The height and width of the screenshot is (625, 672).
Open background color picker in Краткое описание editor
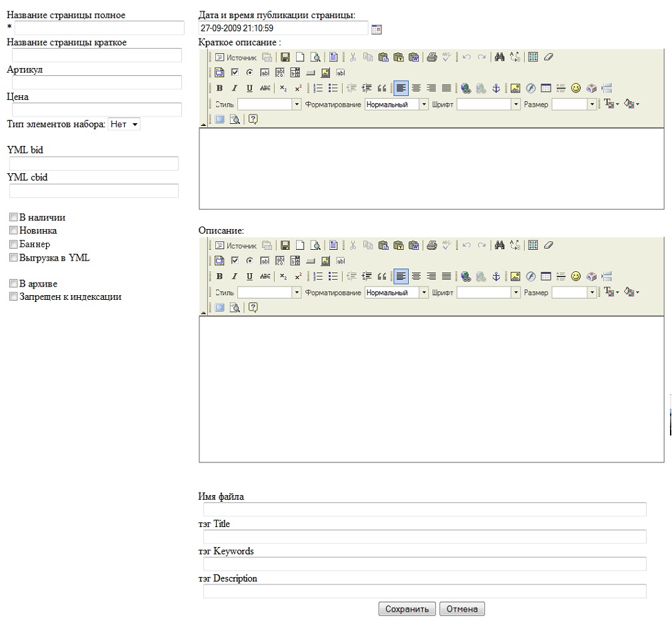pos(632,104)
